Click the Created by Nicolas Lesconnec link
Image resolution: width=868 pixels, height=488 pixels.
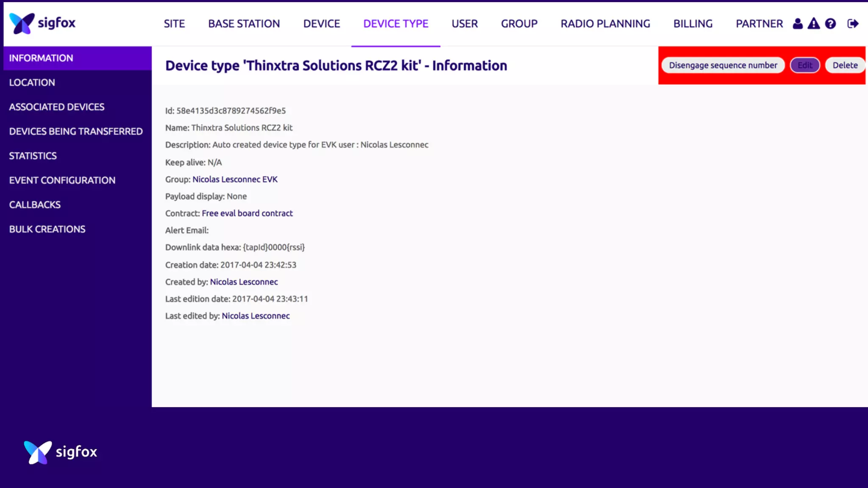click(244, 282)
